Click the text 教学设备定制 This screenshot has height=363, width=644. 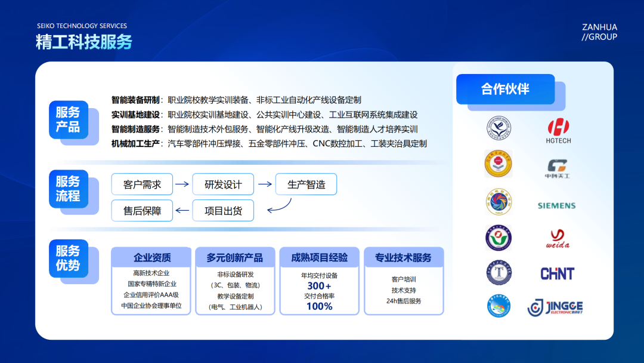pyautogui.click(x=236, y=296)
